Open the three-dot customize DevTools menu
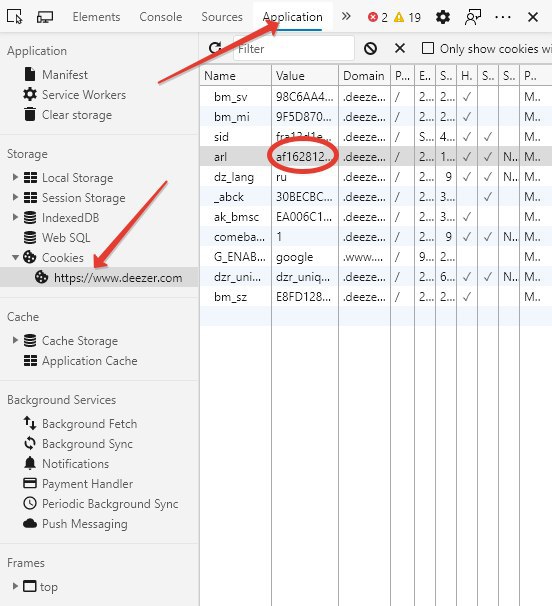552x606 pixels. pos(503,17)
